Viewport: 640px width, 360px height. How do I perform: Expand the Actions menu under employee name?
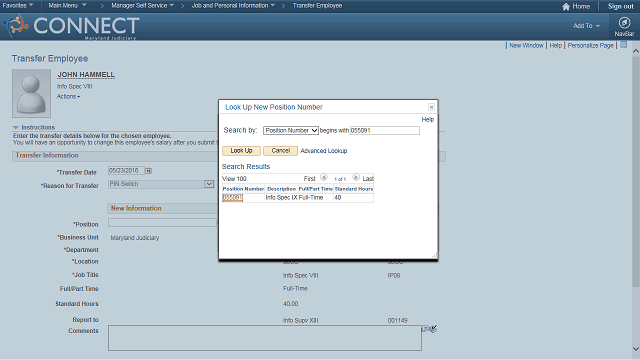click(68, 97)
